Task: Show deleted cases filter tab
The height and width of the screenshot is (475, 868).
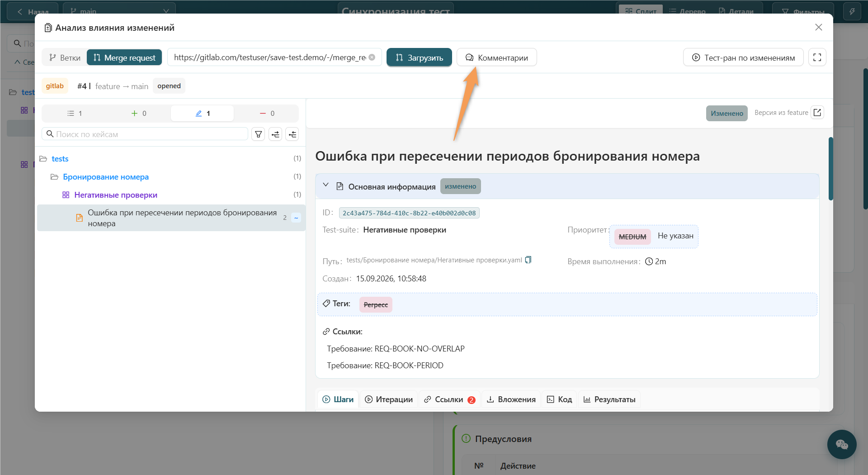Action: [x=267, y=113]
